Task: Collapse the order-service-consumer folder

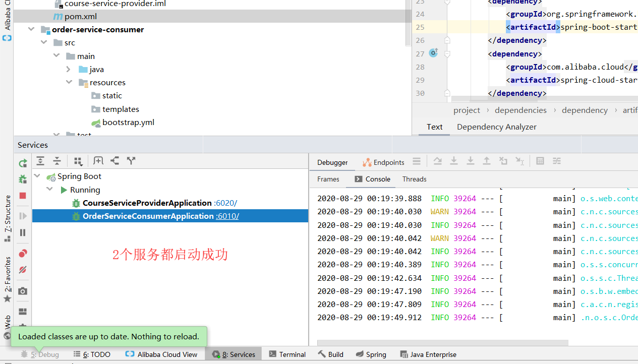Action: point(31,29)
